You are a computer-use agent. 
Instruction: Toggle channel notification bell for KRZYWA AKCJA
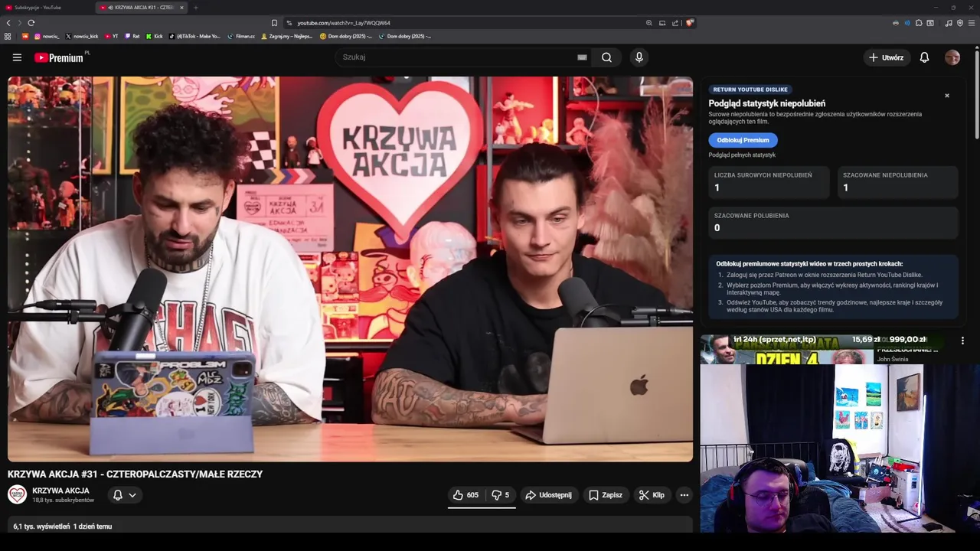118,495
